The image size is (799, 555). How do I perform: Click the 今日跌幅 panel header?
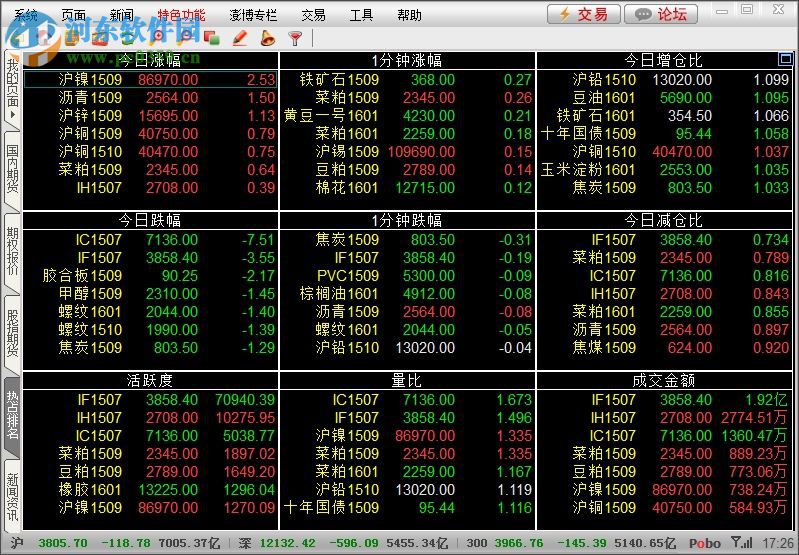pos(149,220)
